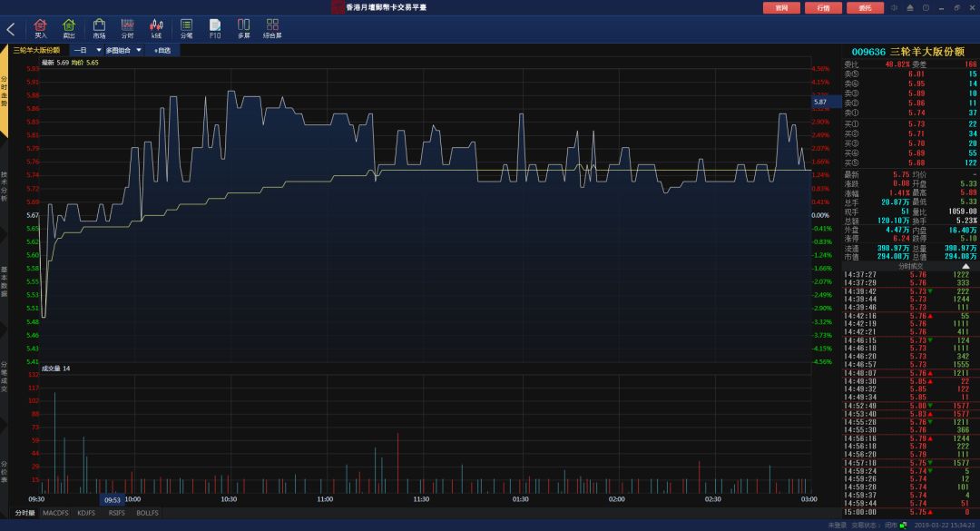Select the BOLLFS indicator tab

coord(148,513)
